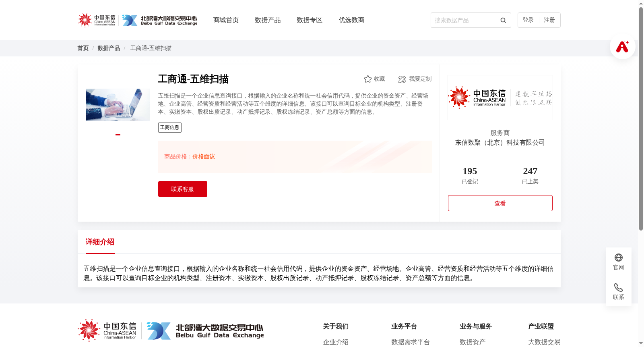The image size is (644, 347).
Task: Click scrollbar down arrow at bottom
Action: tap(641, 344)
